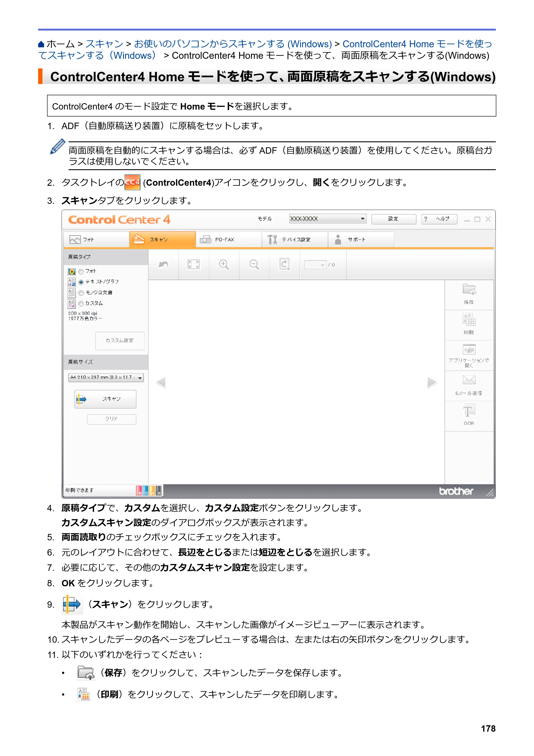This screenshot has height=756, width=534.
Task: Click the scan icon shown in step 9
Action: click(x=72, y=604)
